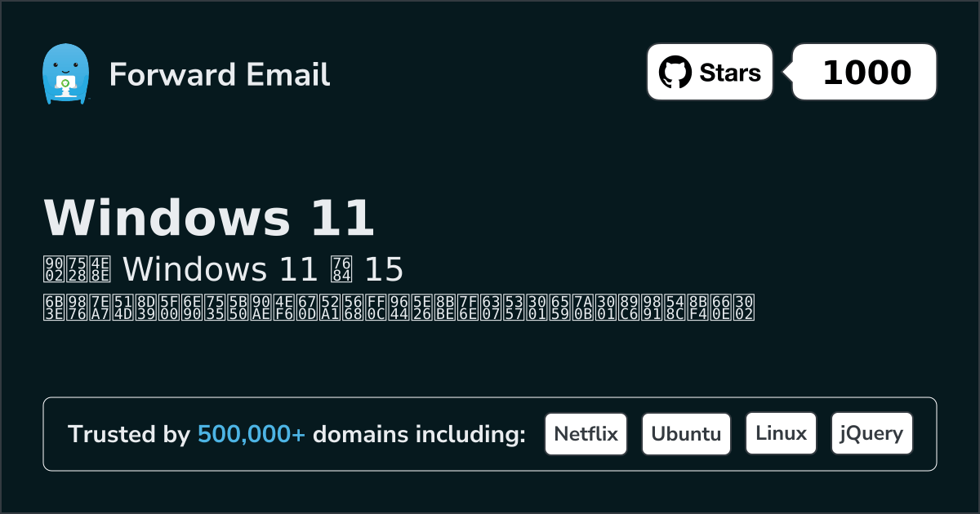This screenshot has height=514, width=980.
Task: Click the pointer notch on the star count bubble
Action: pos(788,73)
